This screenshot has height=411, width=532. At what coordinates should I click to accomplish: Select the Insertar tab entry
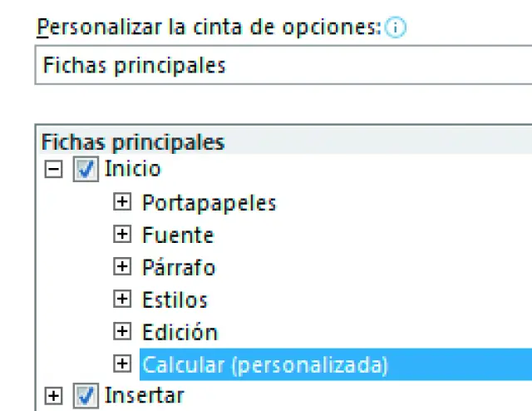coord(144,396)
